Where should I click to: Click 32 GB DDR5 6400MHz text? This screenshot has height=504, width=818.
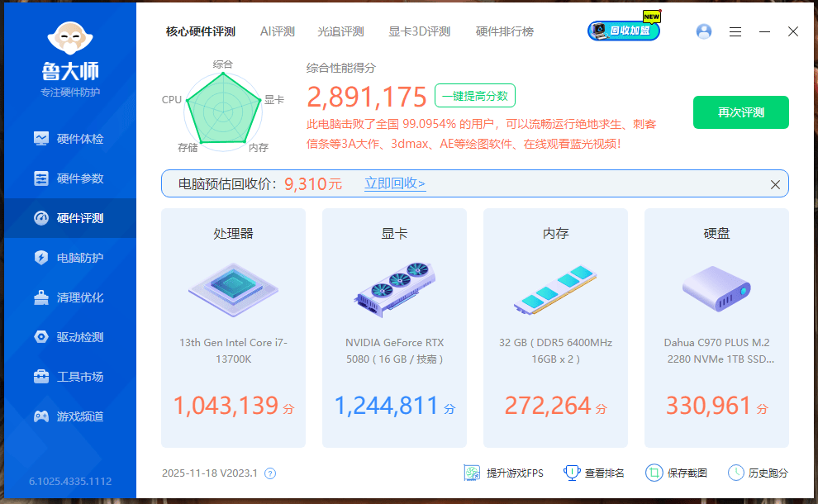[555, 350]
